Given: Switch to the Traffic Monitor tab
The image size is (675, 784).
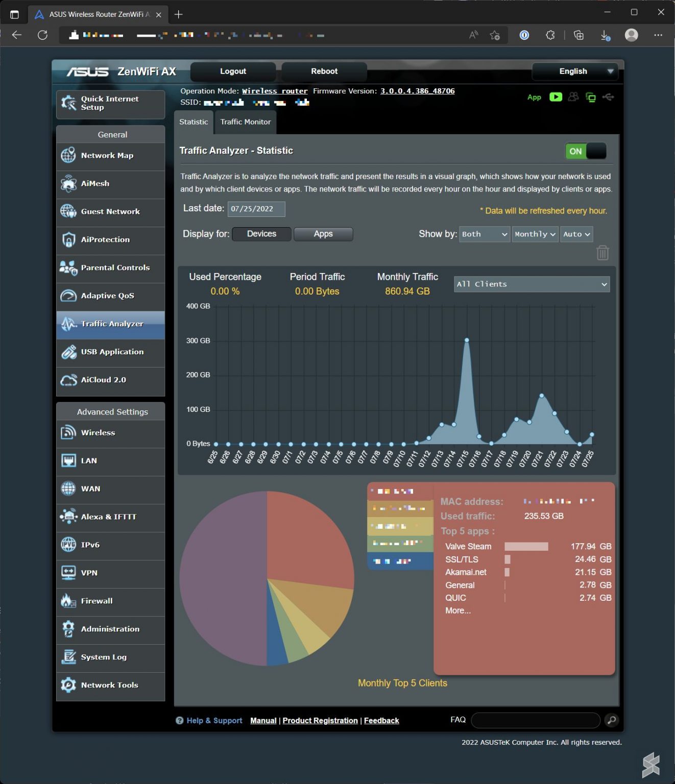Looking at the screenshot, I should [x=246, y=122].
